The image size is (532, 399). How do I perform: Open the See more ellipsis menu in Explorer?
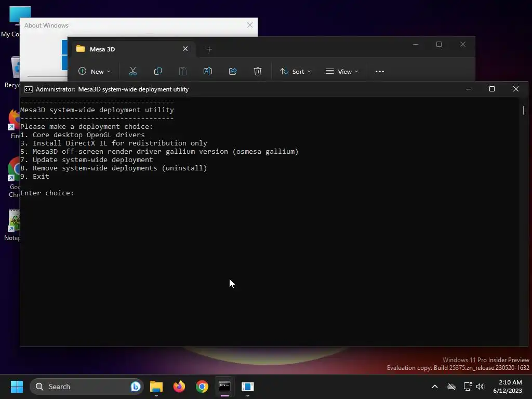click(x=380, y=72)
